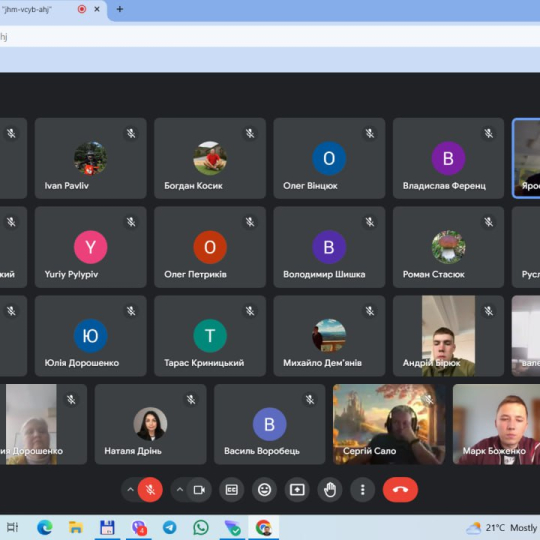The image size is (540, 540).
Task: Turn on the camera button
Action: click(199, 489)
